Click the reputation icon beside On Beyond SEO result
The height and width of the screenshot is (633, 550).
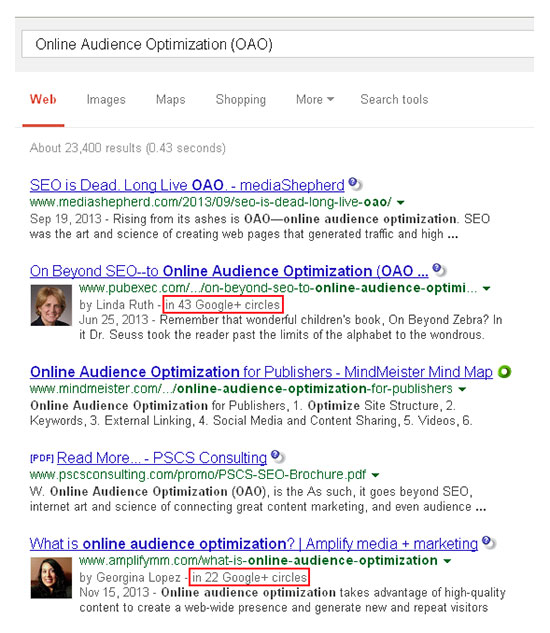click(439, 270)
